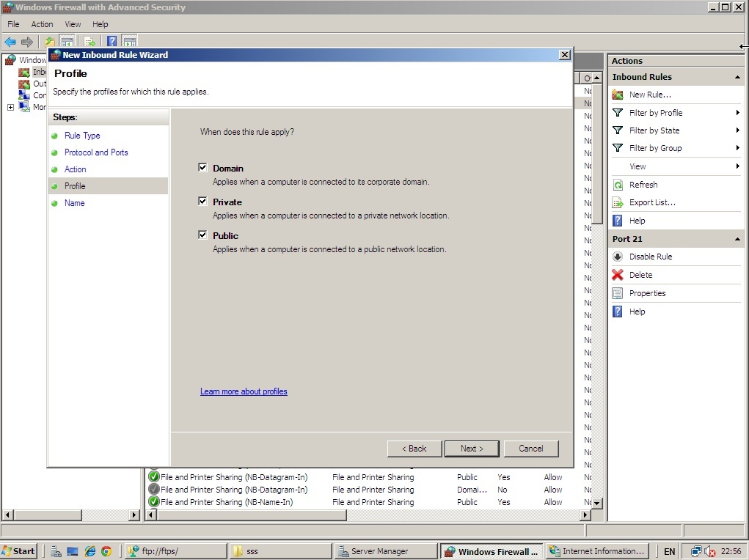Collapse the Inbound Rules actions section

coord(737,77)
